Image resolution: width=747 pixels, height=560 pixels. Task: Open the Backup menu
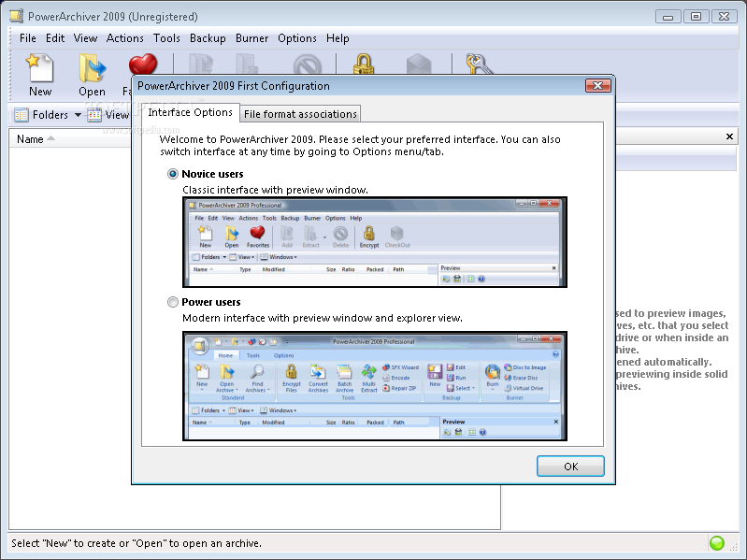(208, 38)
